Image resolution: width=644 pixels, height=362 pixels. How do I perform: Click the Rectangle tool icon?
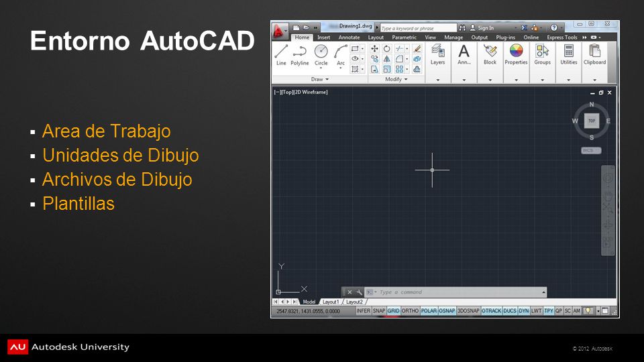coord(355,48)
